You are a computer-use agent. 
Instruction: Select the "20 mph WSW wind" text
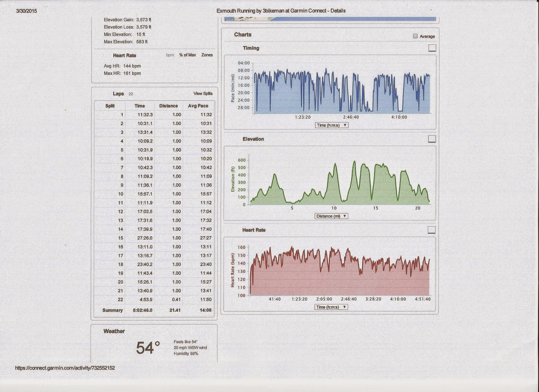coord(190,348)
